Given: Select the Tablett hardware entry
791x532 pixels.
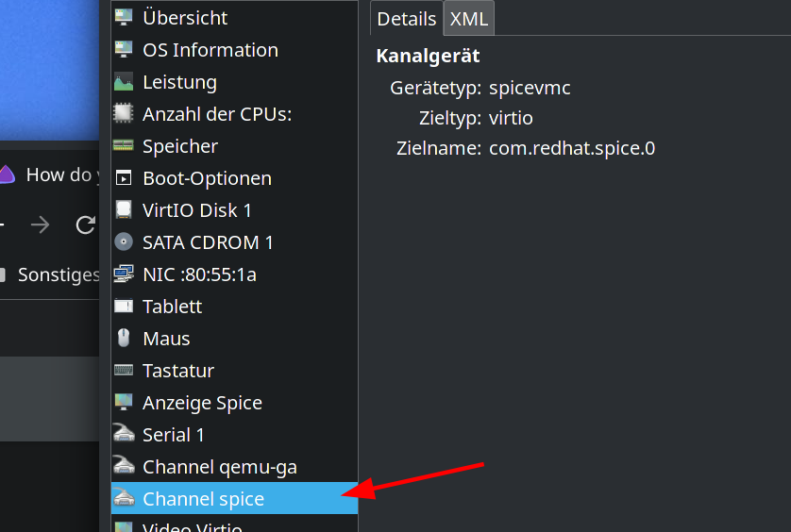Looking at the screenshot, I should [x=172, y=307].
